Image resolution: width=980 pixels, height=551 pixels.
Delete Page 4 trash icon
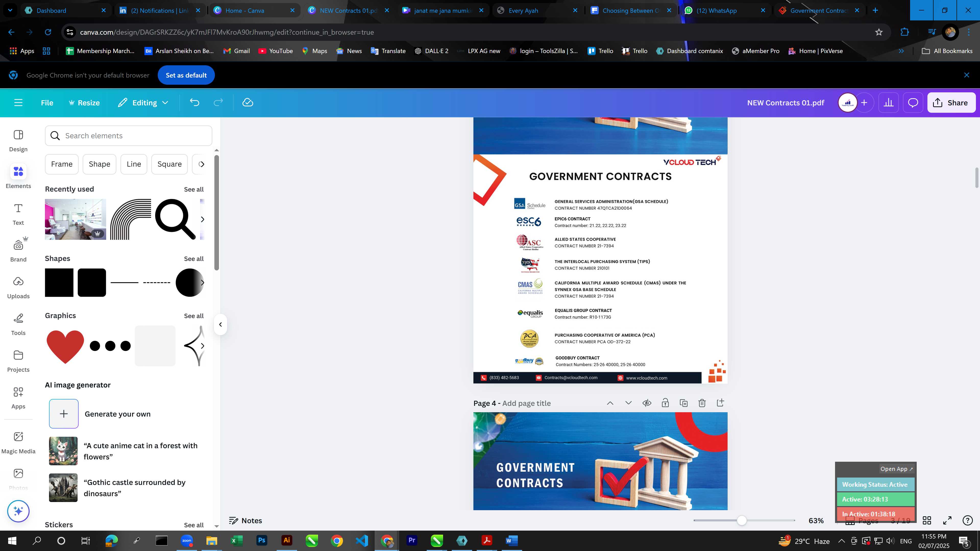pos(702,403)
